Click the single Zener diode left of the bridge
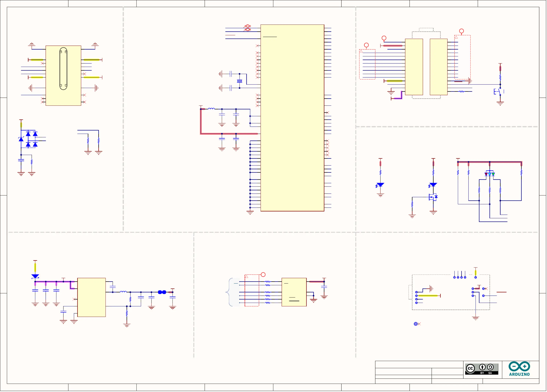The height and width of the screenshot is (392, 547). (21, 139)
